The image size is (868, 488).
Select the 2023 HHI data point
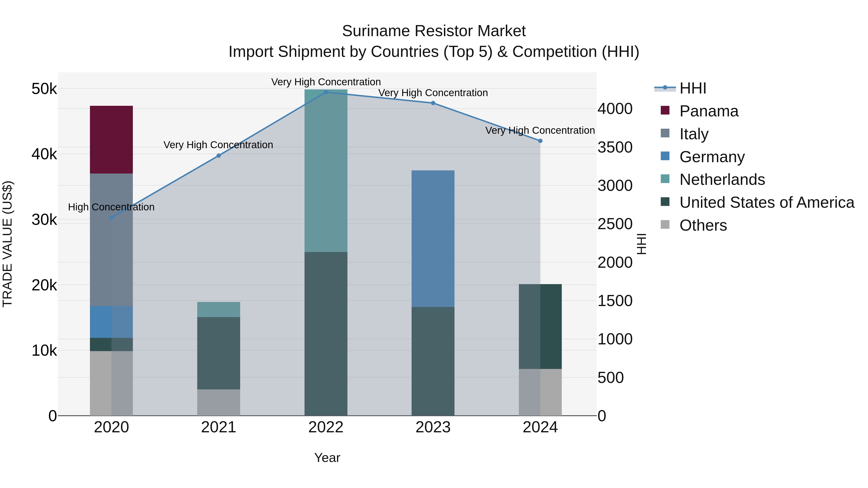coord(433,103)
